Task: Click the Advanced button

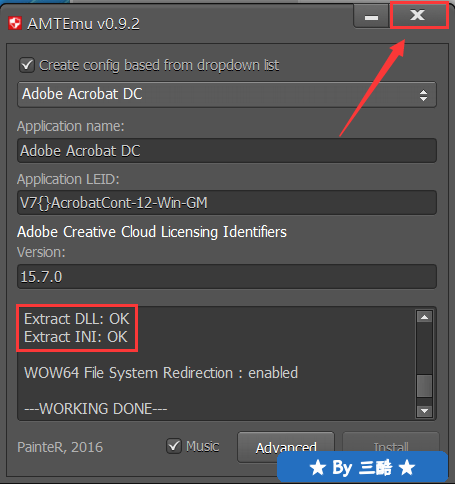Action: (286, 447)
